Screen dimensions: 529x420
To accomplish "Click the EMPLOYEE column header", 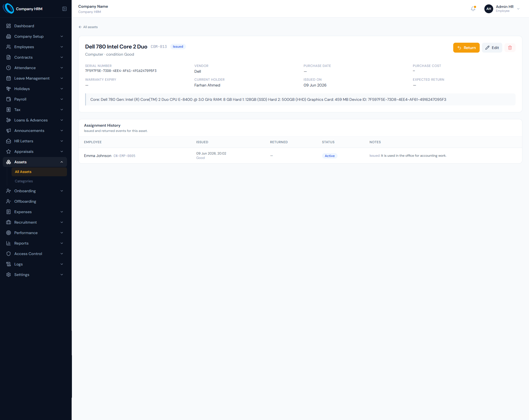I will click(x=93, y=142).
